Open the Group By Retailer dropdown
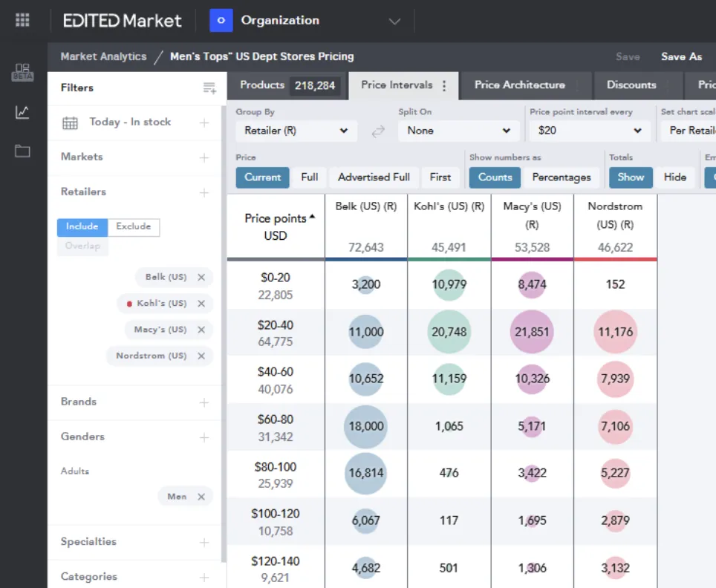716x588 pixels. [x=296, y=131]
